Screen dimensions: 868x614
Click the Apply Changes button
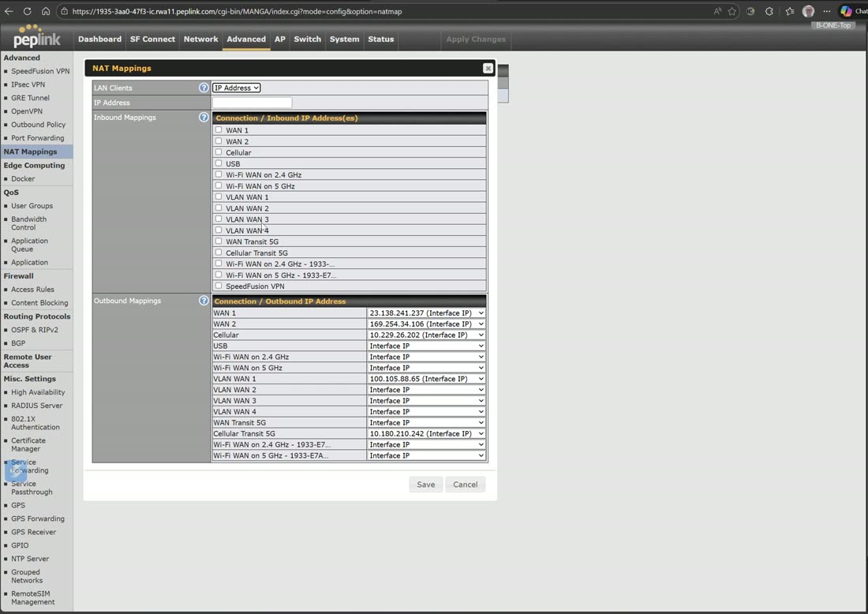click(x=476, y=39)
